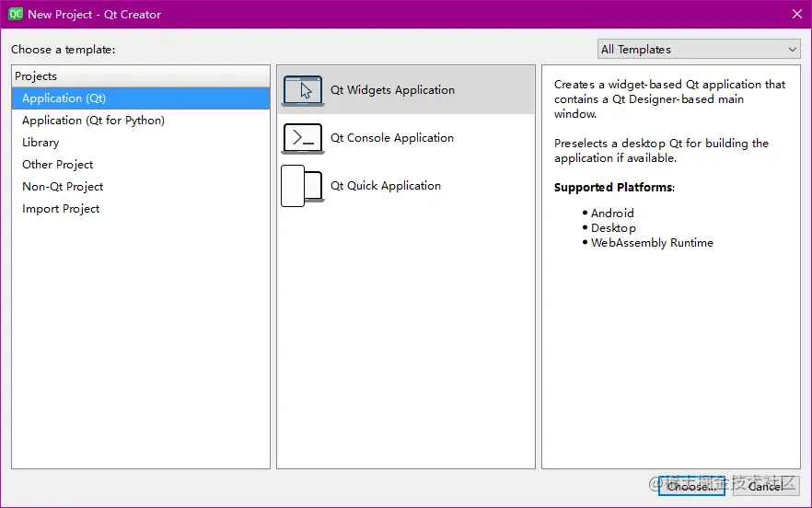The width and height of the screenshot is (812, 508).
Task: Select the Other Project category
Action: click(x=141, y=165)
